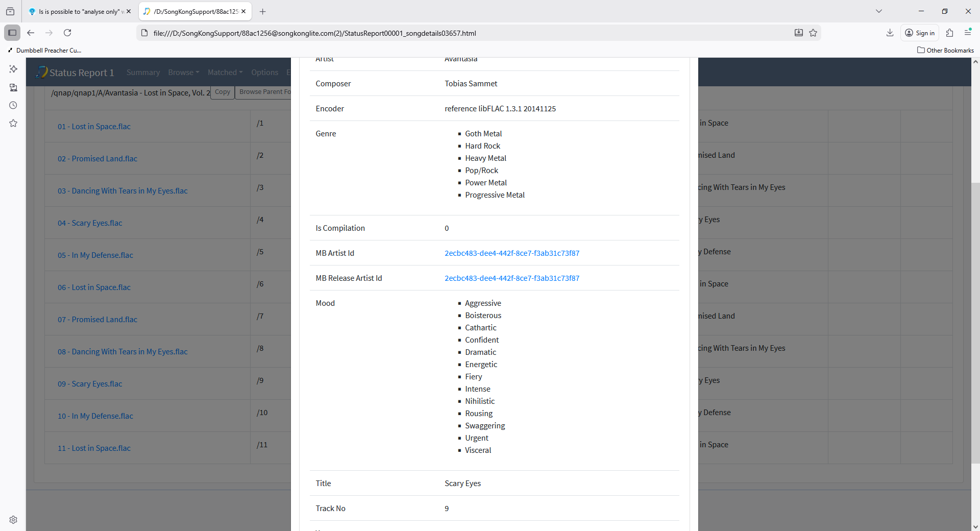Open the History sidebar clock icon
Screen dimensions: 980x531
pyautogui.click(x=13, y=105)
